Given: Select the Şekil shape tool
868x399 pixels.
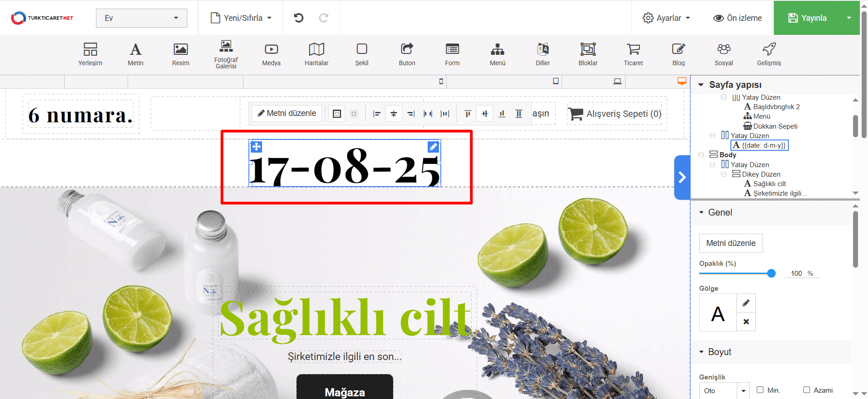Looking at the screenshot, I should pos(362,54).
